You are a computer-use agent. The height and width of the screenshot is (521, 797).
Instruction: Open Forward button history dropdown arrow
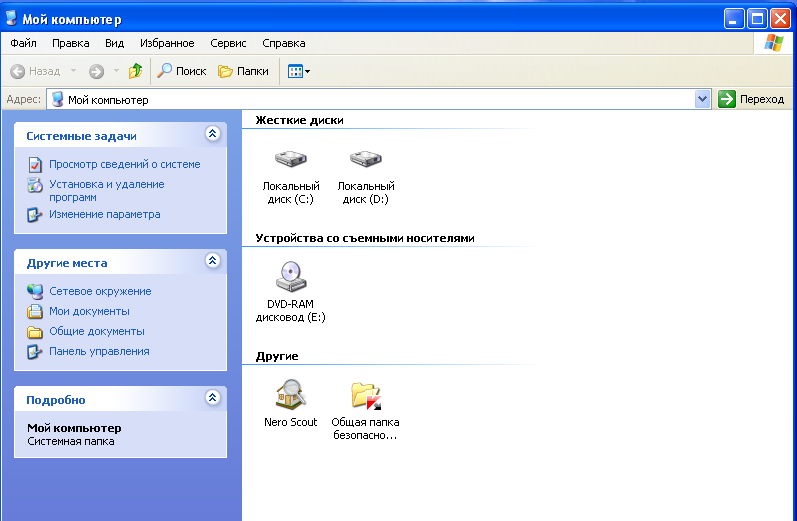point(116,71)
